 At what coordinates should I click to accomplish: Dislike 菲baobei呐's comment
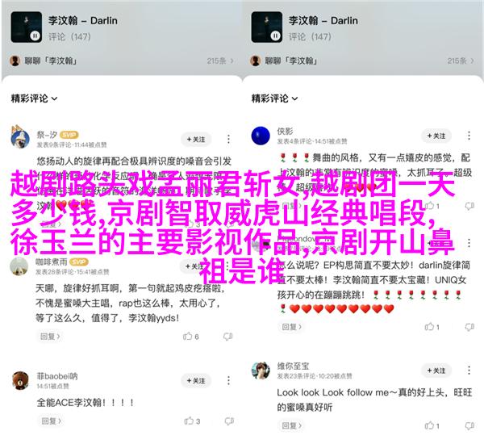pyautogui.click(x=229, y=421)
